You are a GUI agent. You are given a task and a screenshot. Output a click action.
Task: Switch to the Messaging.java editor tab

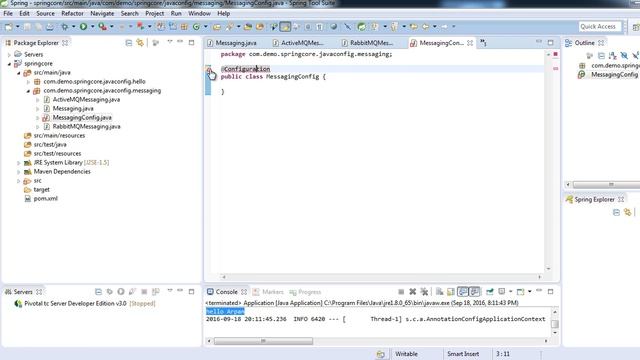(x=232, y=43)
